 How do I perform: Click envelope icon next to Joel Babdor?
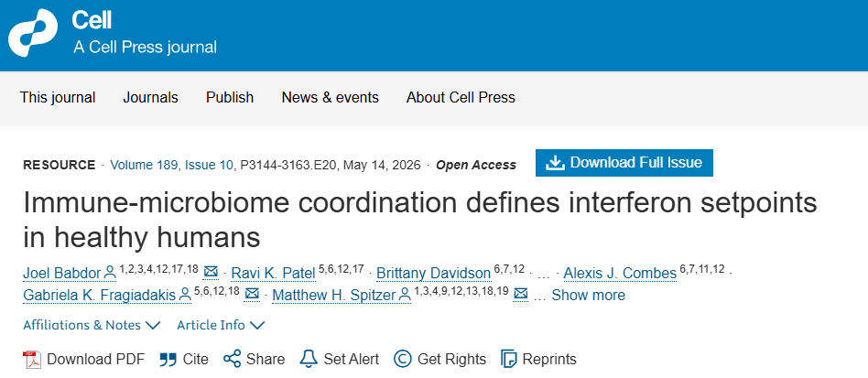click(x=211, y=272)
